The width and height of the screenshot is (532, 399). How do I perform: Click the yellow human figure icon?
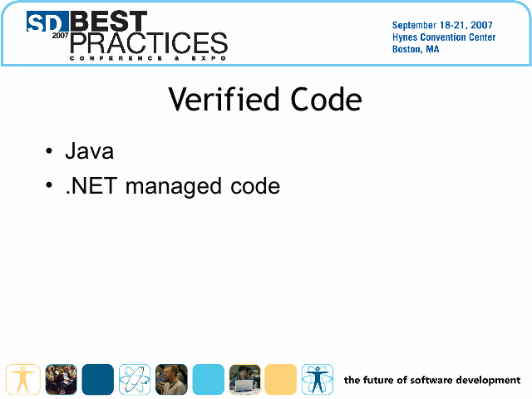(23, 379)
